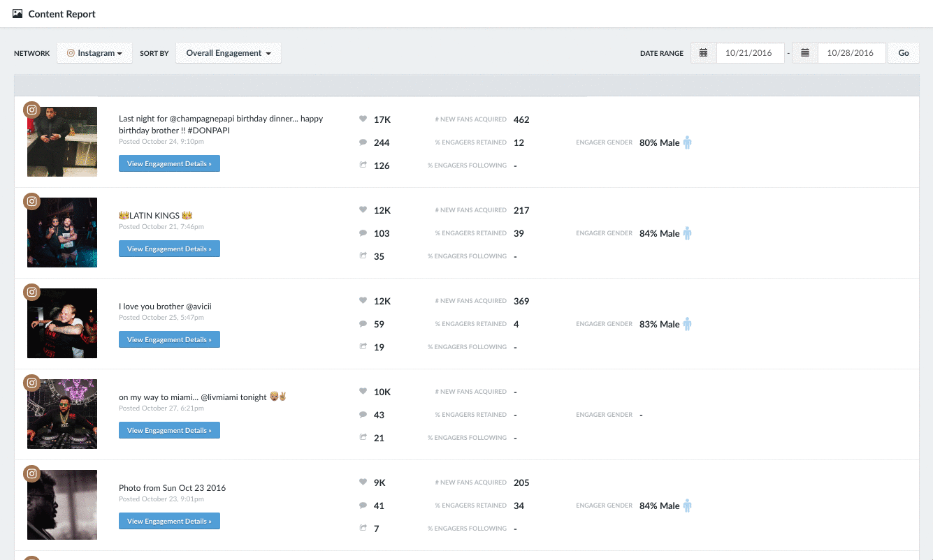Viewport: 933px width, 560px height.
Task: Click male figure icon beside 83% Male
Action: click(x=687, y=324)
